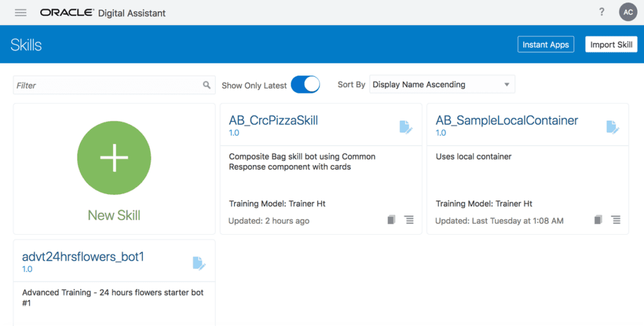Image resolution: width=644 pixels, height=326 pixels.
Task: Click version 1.0 under AB_CrcPizzaSkill
Action: (x=234, y=133)
